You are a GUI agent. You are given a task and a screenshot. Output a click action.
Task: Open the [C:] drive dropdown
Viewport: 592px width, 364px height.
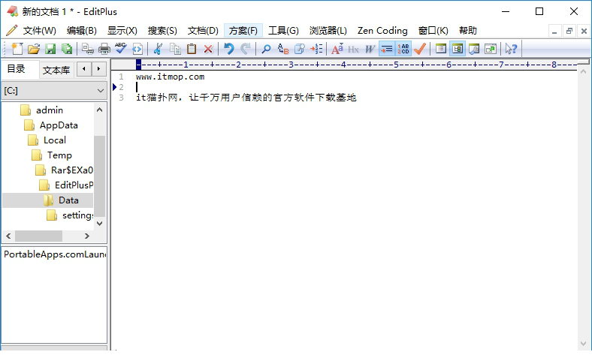coord(54,91)
